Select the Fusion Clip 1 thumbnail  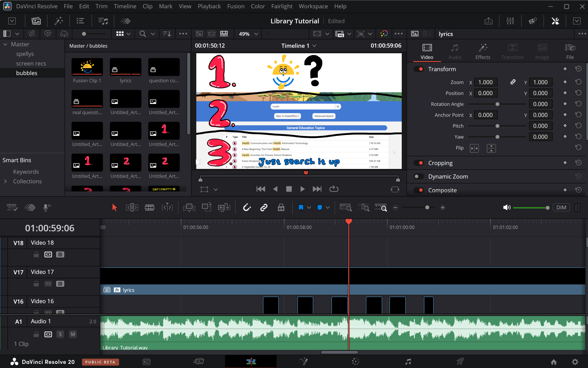click(x=87, y=67)
